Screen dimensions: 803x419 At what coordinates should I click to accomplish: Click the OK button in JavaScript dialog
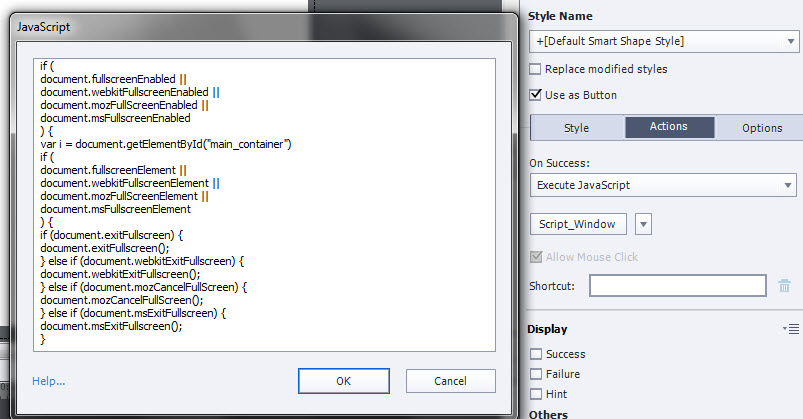(344, 381)
